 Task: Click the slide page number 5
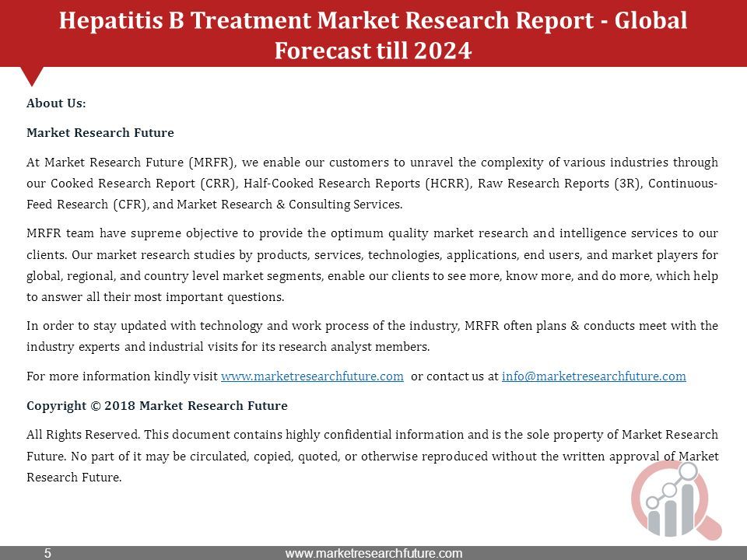point(47,553)
